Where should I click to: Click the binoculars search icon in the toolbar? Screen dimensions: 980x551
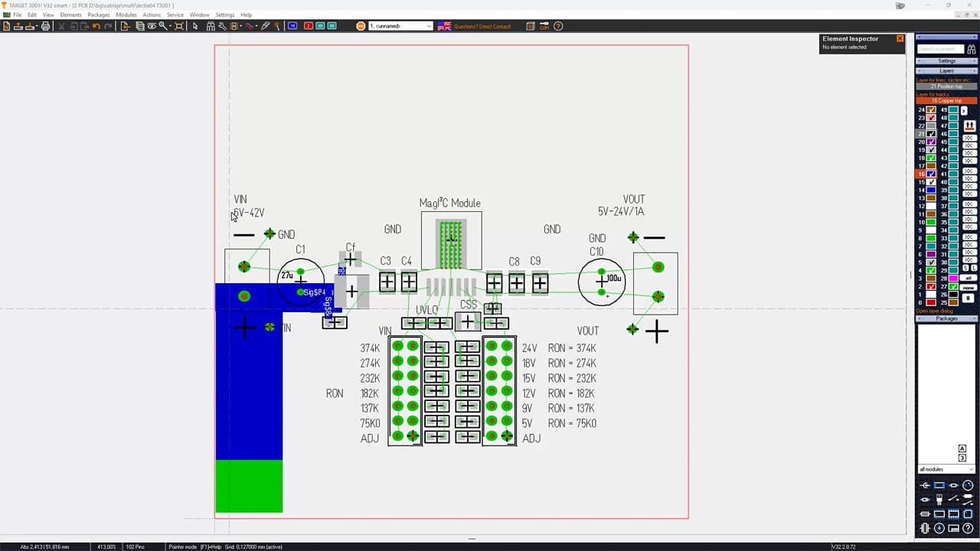211,26
